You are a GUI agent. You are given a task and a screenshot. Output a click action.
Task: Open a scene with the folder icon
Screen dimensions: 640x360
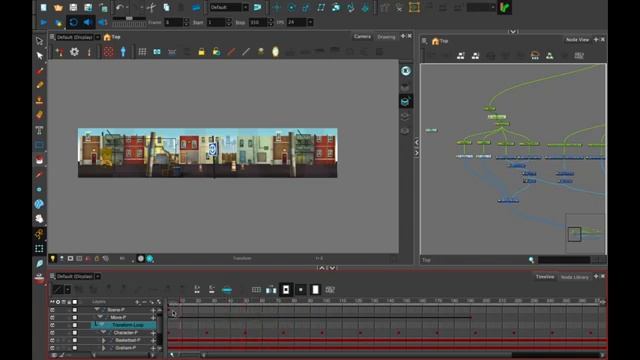tap(58, 7)
